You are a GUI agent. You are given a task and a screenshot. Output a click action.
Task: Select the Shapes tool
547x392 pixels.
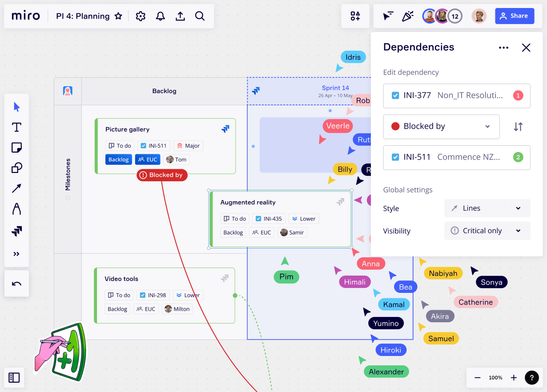coord(16,168)
